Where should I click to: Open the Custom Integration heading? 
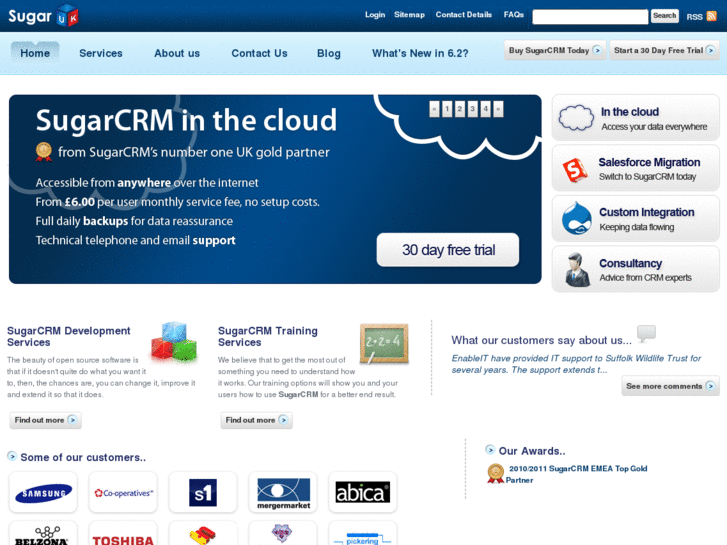(647, 212)
